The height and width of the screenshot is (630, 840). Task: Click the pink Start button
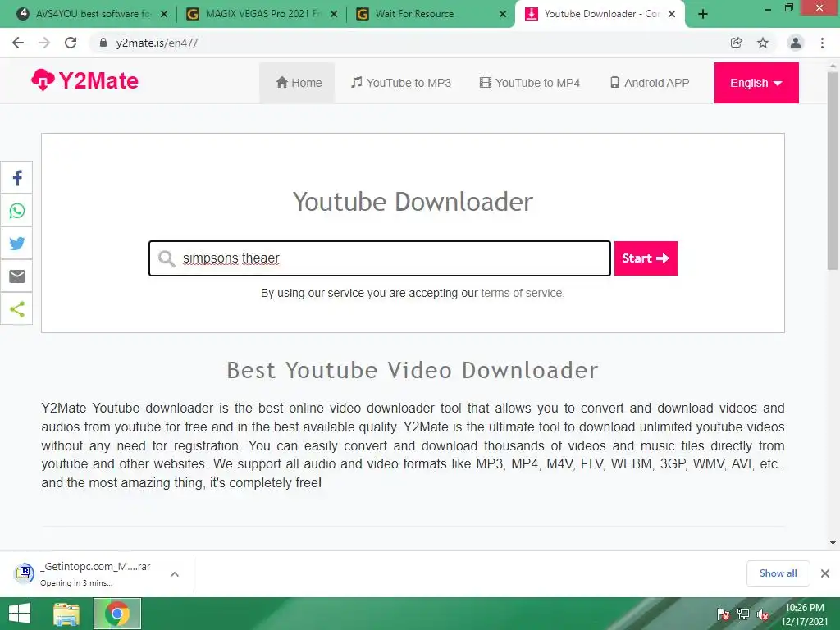click(x=646, y=258)
